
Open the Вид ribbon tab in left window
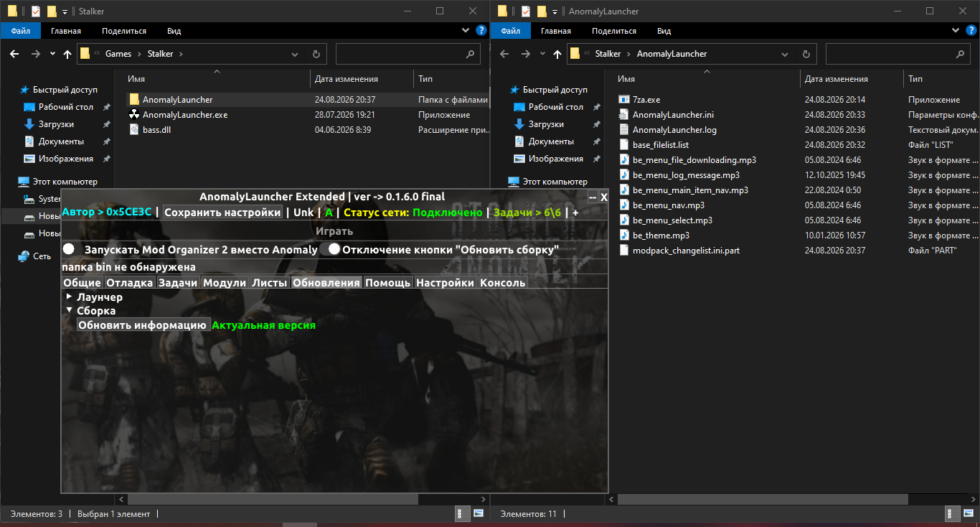pos(174,31)
